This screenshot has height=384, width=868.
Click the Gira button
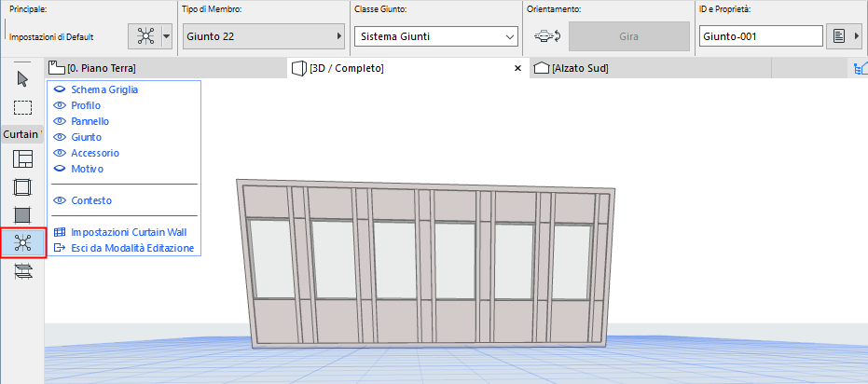[x=628, y=37]
